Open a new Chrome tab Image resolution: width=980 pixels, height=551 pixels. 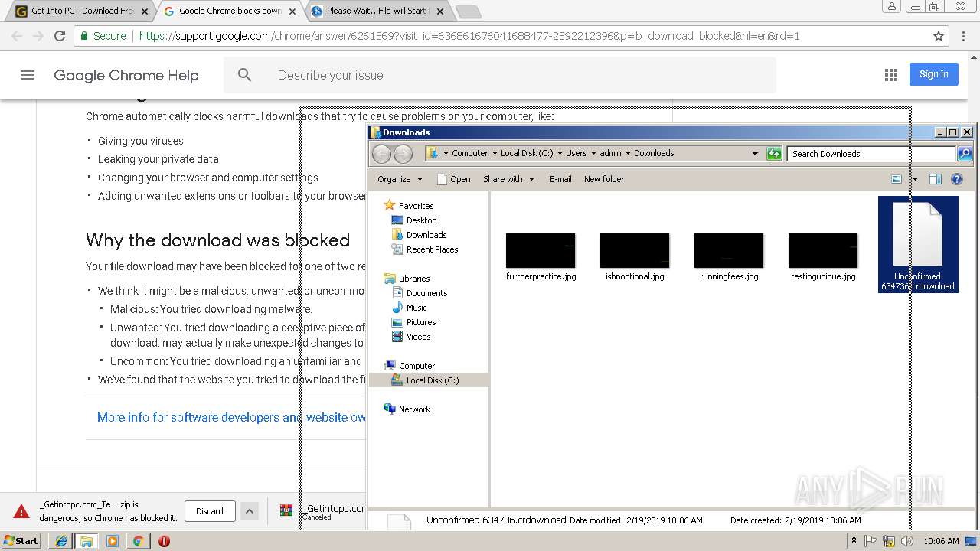pos(468,11)
